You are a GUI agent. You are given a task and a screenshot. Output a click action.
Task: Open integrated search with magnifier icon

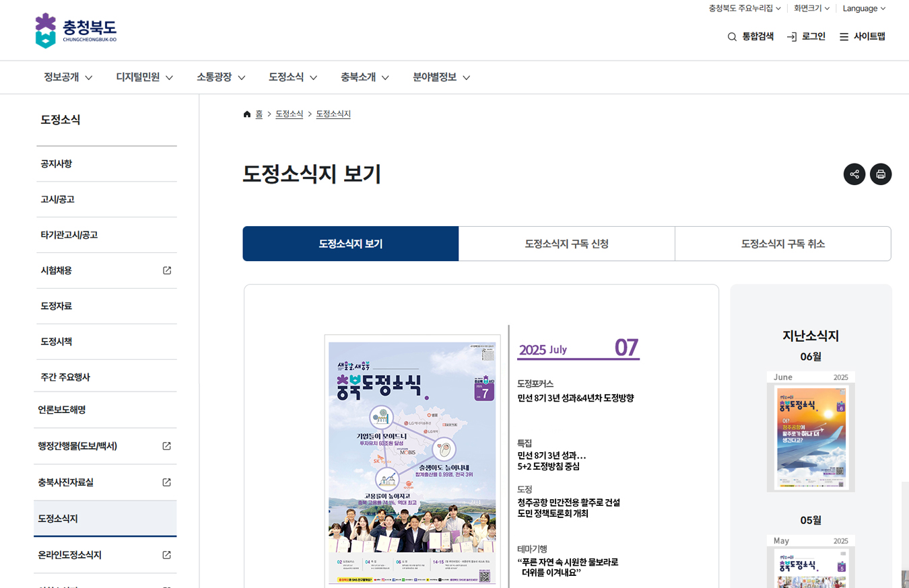(732, 37)
